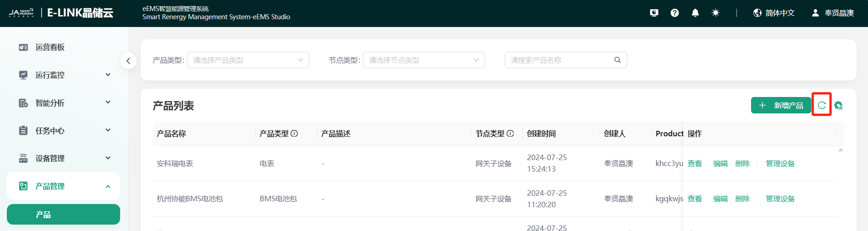
Task: Select the 产品 submenu item
Action: (x=64, y=215)
